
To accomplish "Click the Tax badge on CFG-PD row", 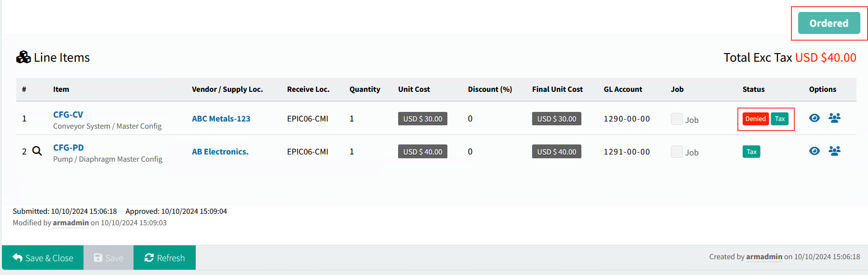I will pos(751,152).
